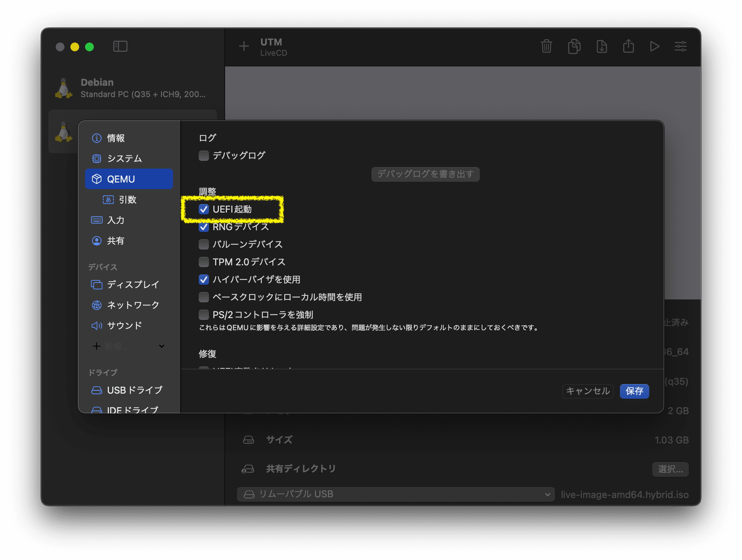Open the 入力 settings tab
This screenshot has height=560, width=742.
click(x=129, y=220)
